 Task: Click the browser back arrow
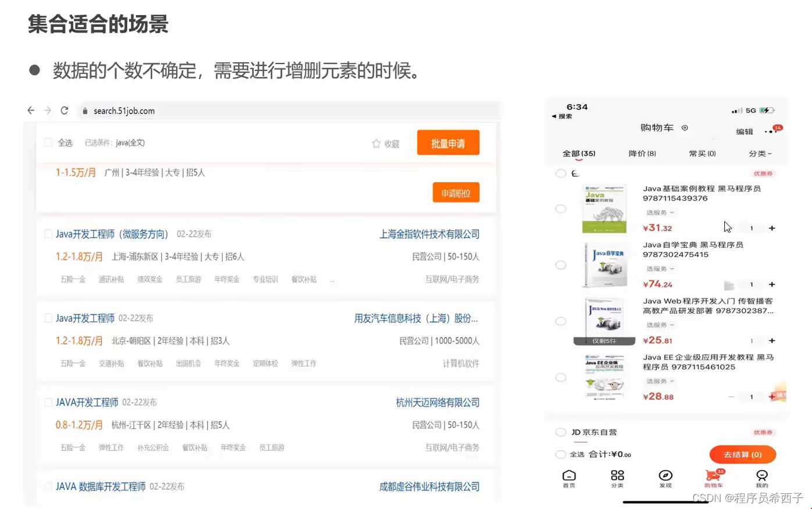tap(31, 111)
